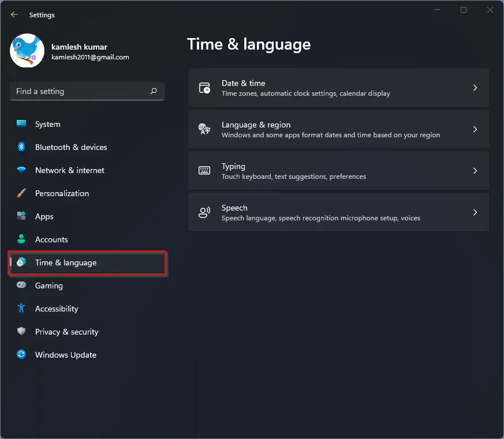Click the Gaming controller icon
Viewport: 504px width, 439px height.
click(21, 285)
